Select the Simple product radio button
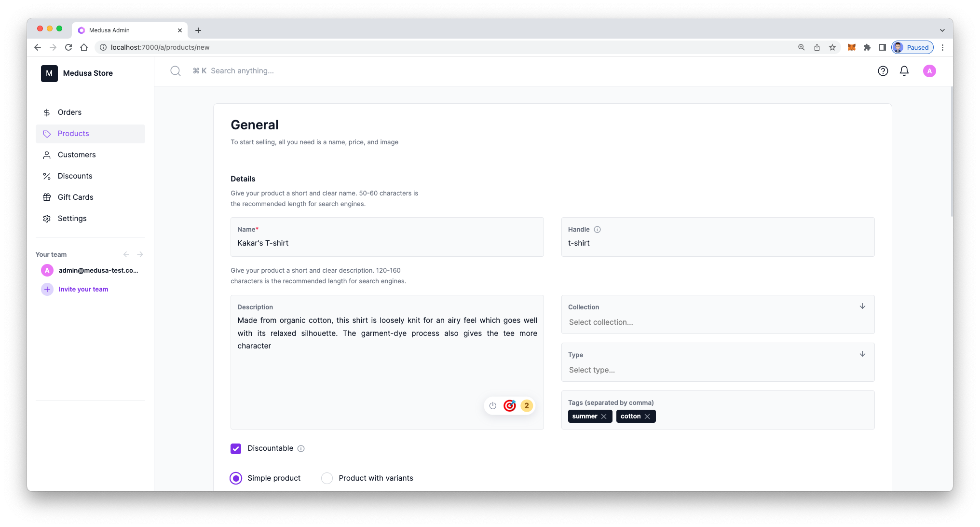This screenshot has width=980, height=527. (x=235, y=478)
